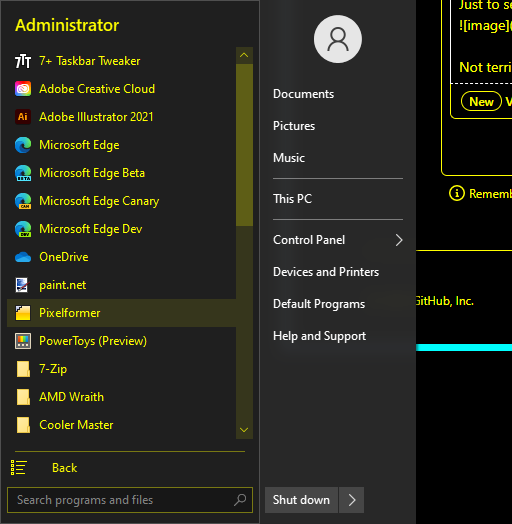Screen dimensions: 512x524
Task: Launch paint.net from the list
Action: pos(122,285)
